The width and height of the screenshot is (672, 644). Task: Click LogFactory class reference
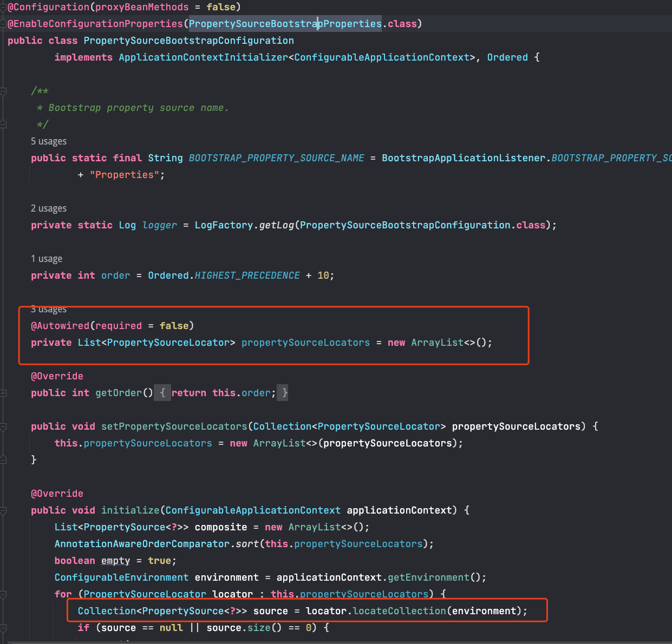224,225
